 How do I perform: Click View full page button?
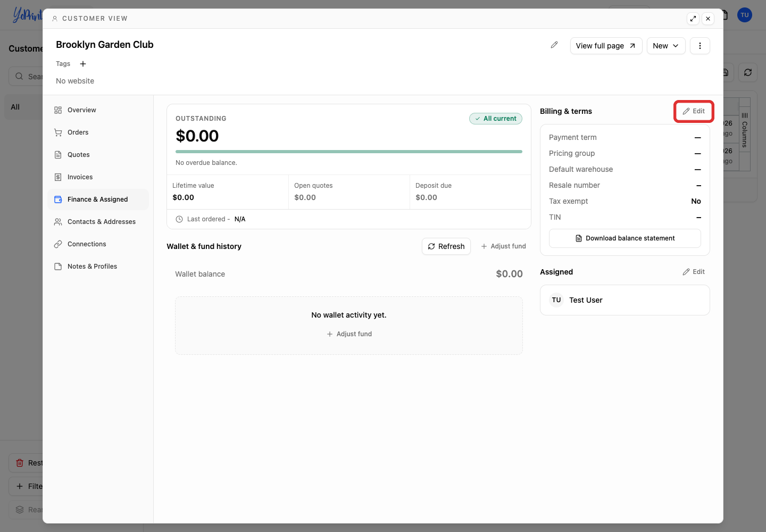click(x=606, y=46)
